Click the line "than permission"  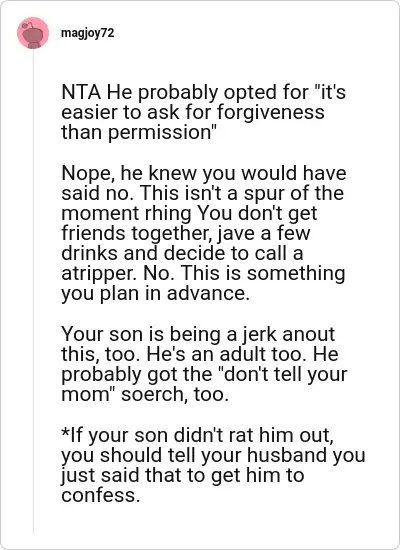coord(138,132)
